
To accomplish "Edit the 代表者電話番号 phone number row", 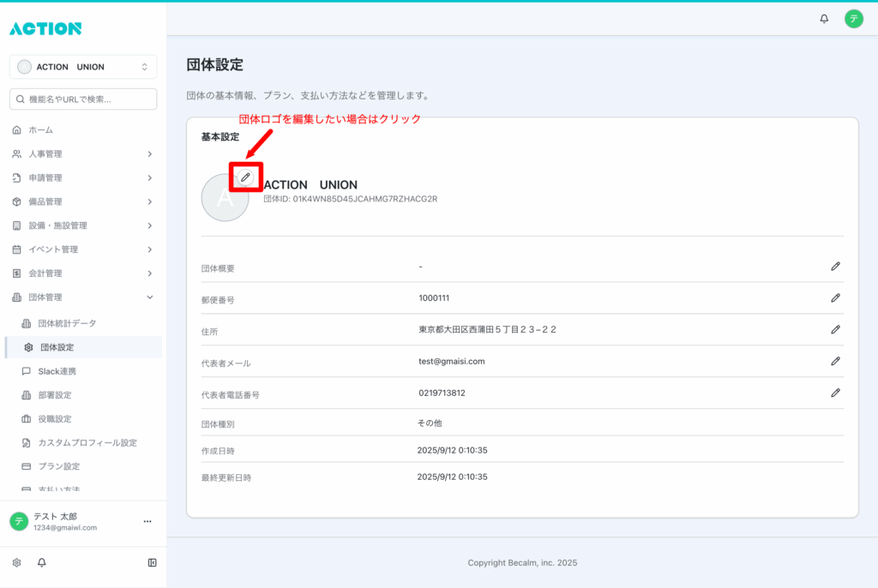I will coord(835,393).
